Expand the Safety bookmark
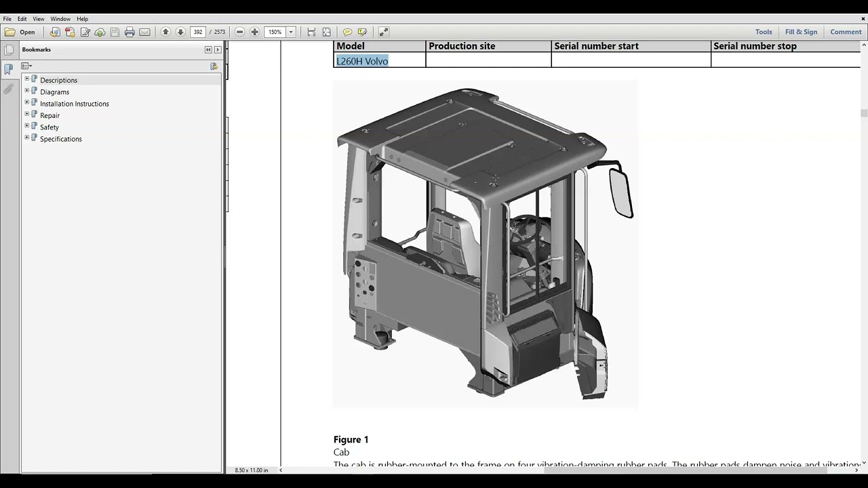This screenshot has width=868, height=488. pyautogui.click(x=27, y=126)
